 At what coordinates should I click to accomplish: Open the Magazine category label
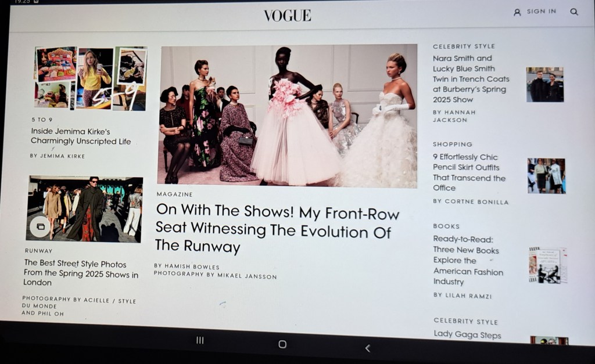[x=174, y=194]
